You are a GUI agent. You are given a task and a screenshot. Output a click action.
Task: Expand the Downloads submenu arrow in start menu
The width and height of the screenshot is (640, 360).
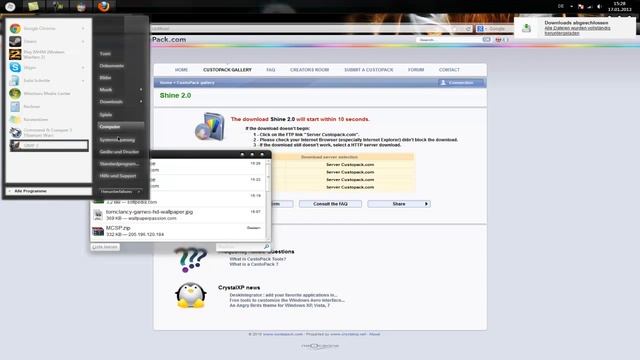141,102
